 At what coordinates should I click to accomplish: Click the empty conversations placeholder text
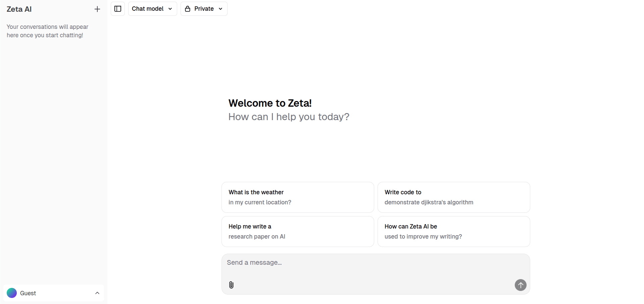47,31
